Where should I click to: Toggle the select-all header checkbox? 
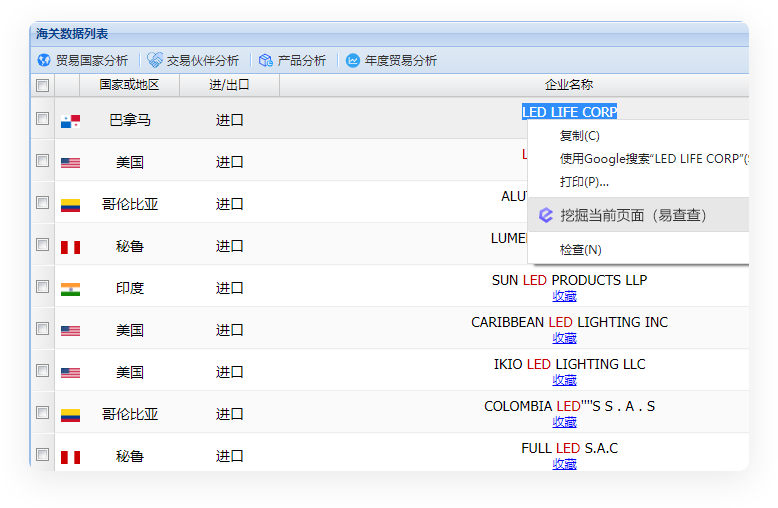[43, 85]
